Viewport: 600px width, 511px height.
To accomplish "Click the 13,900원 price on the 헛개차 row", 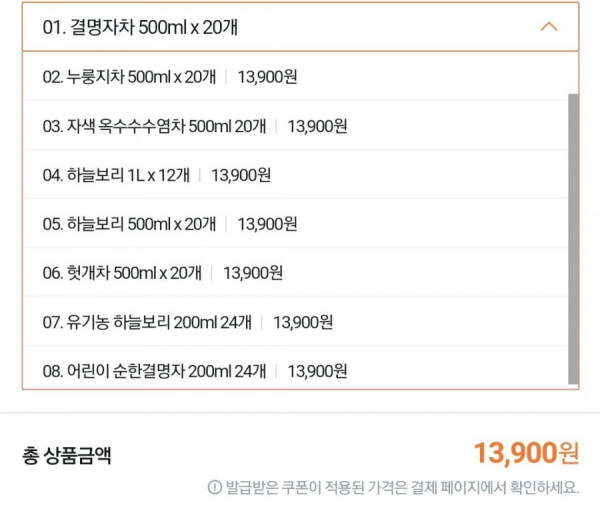I will point(253,273).
